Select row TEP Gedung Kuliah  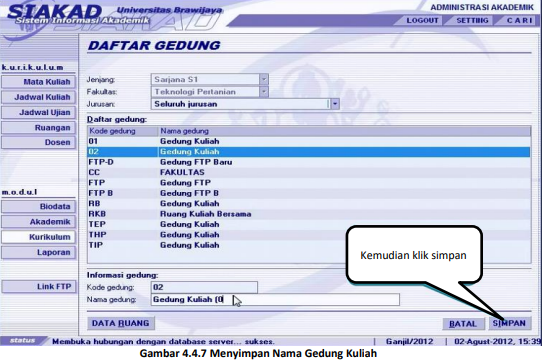[x=309, y=224]
